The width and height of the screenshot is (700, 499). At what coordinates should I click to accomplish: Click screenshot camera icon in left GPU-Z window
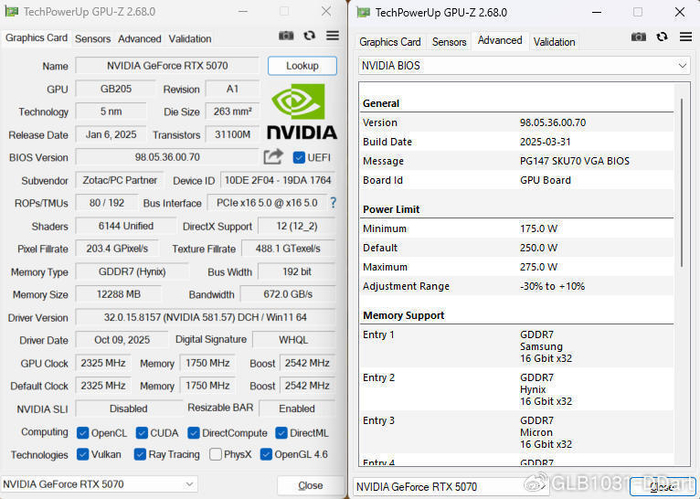pyautogui.click(x=286, y=36)
